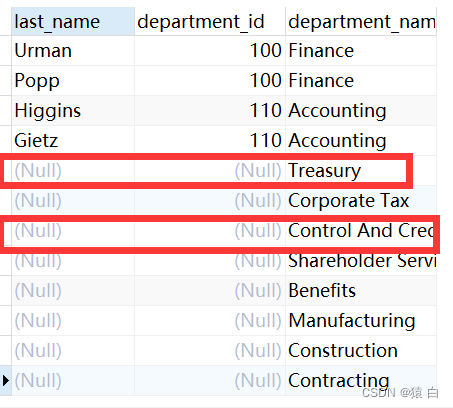Click the Popp last name cell
Viewport: 453px width, 408px height.
tap(73, 81)
